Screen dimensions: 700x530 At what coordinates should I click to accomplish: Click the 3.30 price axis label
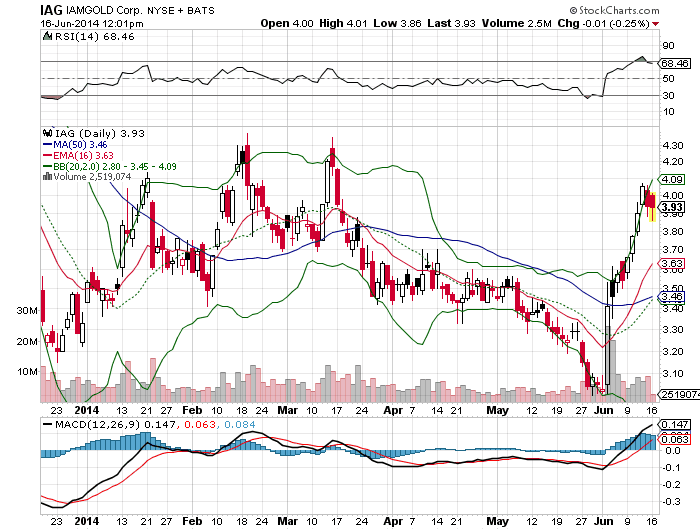coord(673,330)
